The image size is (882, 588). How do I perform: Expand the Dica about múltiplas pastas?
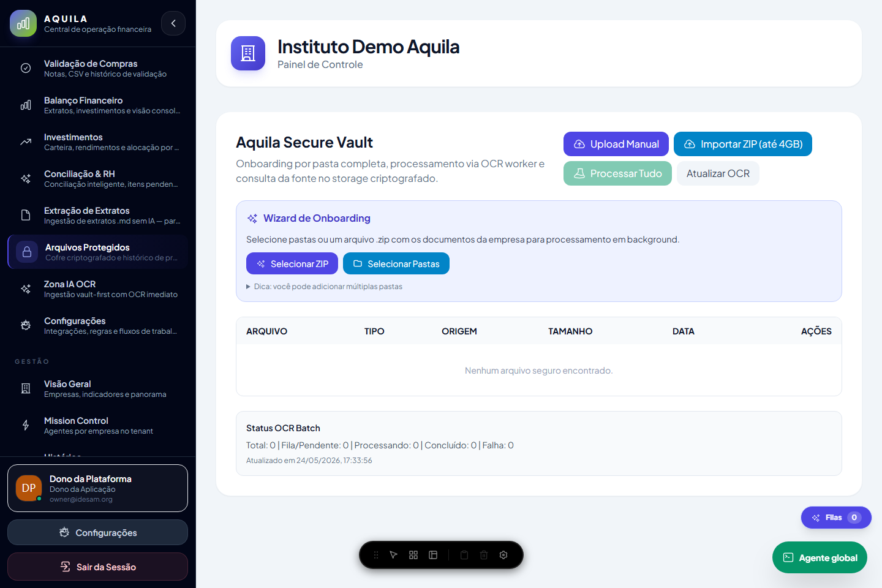coord(325,287)
